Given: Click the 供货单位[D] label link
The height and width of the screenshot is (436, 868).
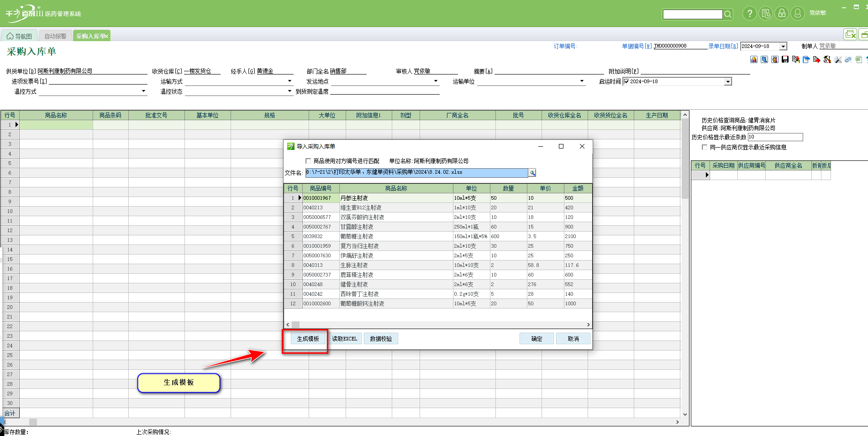Looking at the screenshot, I should tap(21, 71).
